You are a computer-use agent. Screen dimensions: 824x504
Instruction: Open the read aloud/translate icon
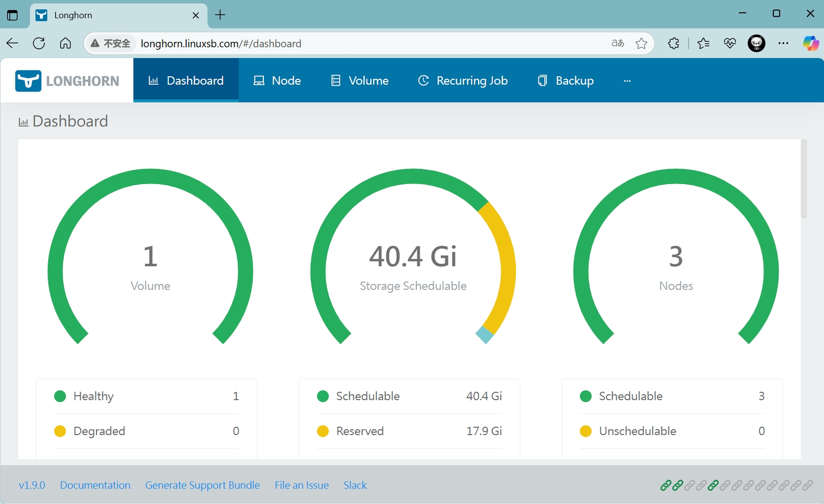(x=618, y=43)
